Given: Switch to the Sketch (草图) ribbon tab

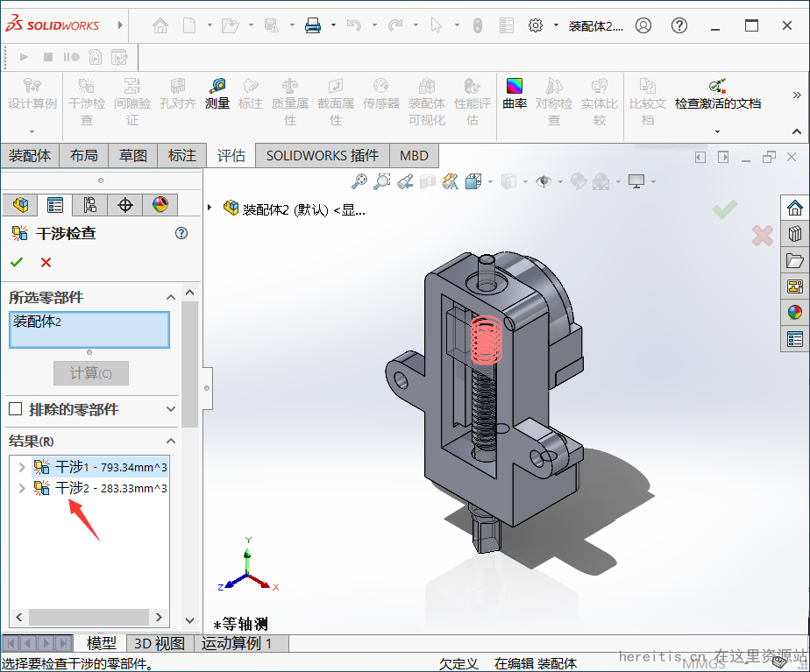Looking at the screenshot, I should [x=132, y=155].
